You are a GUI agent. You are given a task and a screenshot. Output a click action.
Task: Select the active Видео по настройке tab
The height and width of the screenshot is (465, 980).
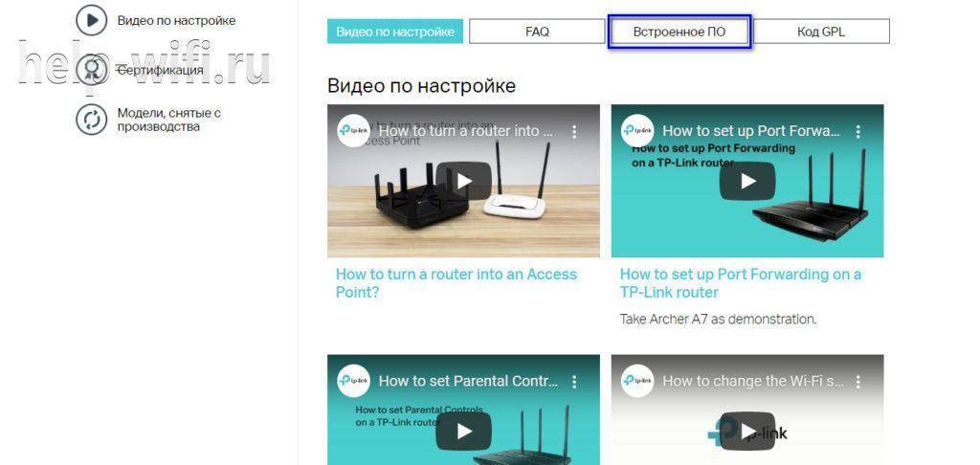tap(395, 32)
